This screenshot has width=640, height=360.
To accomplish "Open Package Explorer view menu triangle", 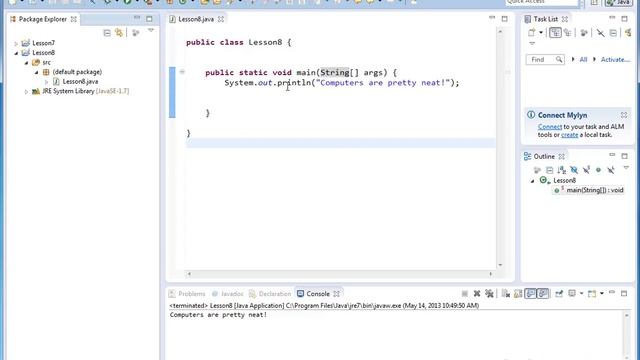I will pos(151,31).
